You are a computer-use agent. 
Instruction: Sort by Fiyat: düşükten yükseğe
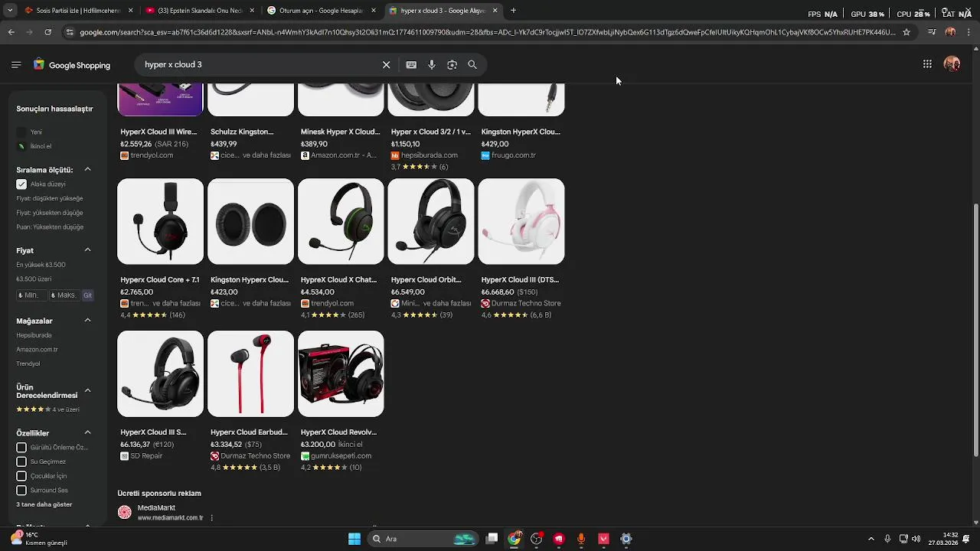click(49, 199)
